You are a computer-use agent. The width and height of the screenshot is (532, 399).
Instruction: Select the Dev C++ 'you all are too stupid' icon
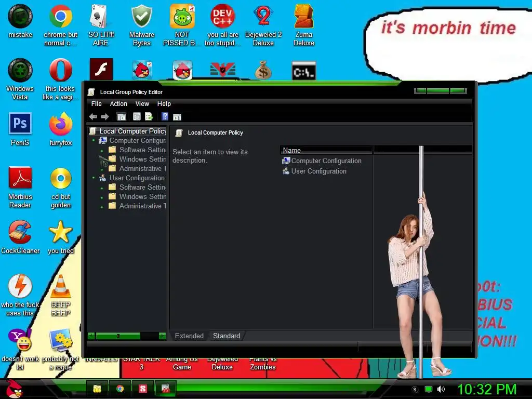click(x=222, y=25)
